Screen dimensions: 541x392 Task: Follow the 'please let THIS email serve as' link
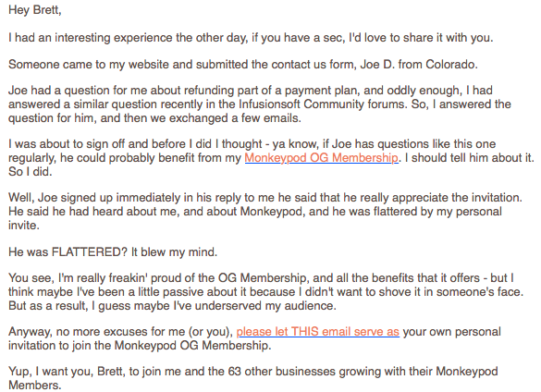[x=318, y=332]
